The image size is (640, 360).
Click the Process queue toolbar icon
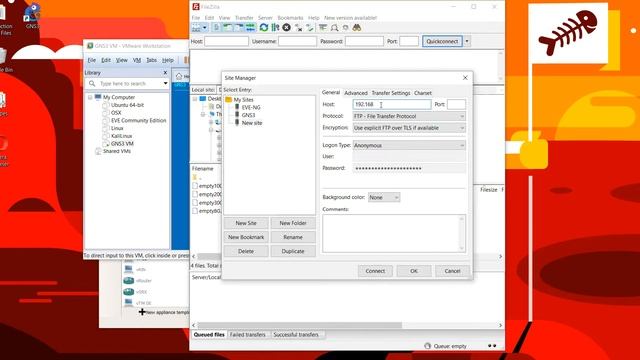coord(275,28)
